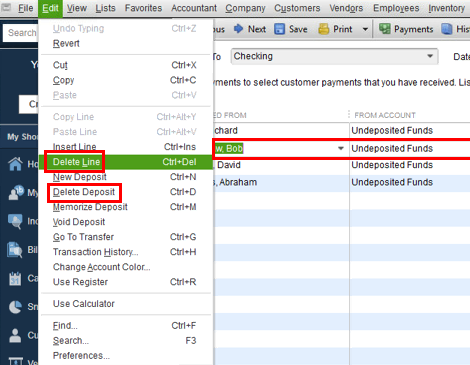470x365 pixels.
Task: Open the Home icon in left sidebar
Action: (15, 164)
